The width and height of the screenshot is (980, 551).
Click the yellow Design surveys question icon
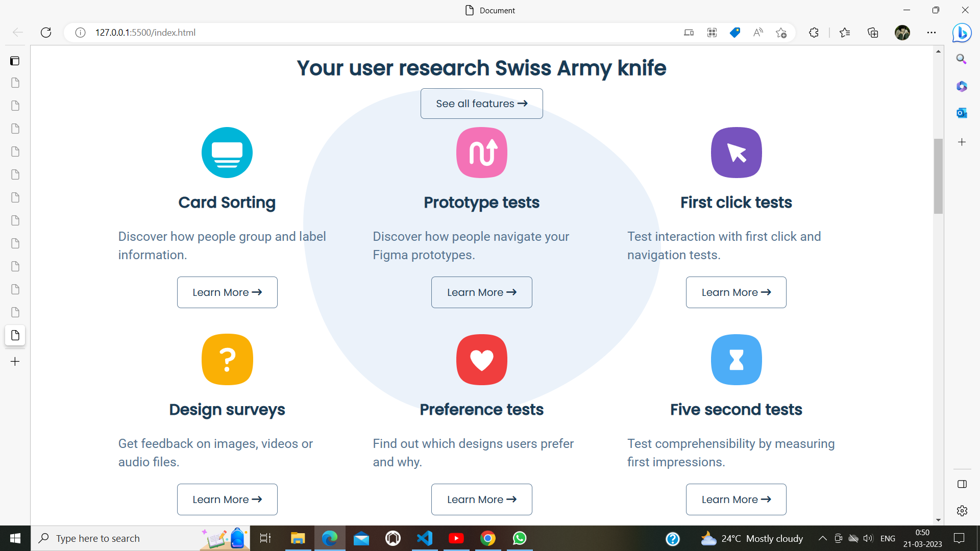pos(227,360)
